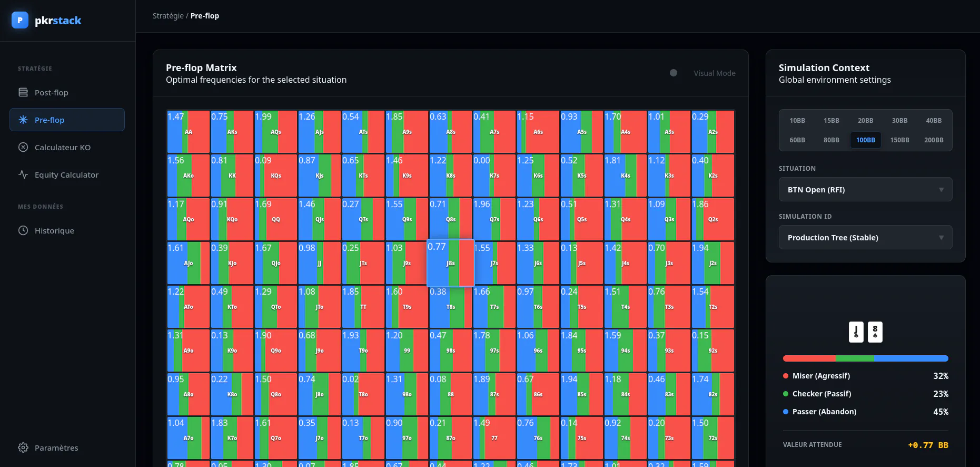Screen dimensions: 980x467
Task: Open the Production Tree (Stable) dropdown
Action: [x=866, y=238]
